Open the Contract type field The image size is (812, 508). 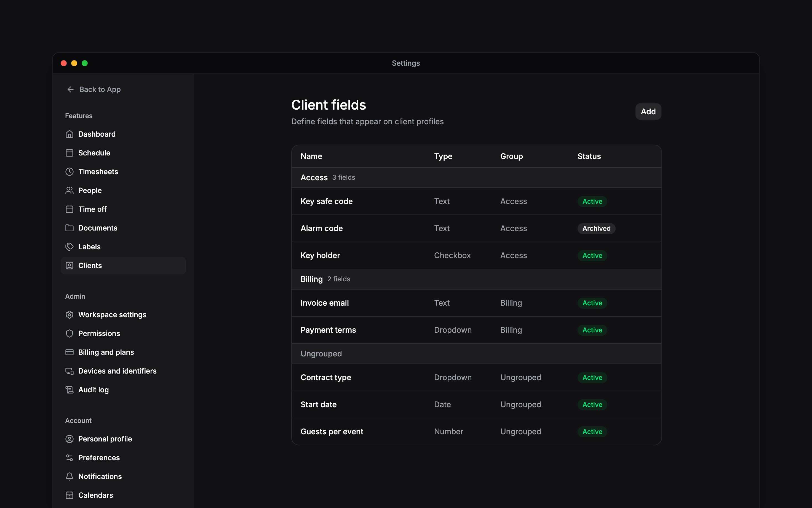pyautogui.click(x=476, y=378)
